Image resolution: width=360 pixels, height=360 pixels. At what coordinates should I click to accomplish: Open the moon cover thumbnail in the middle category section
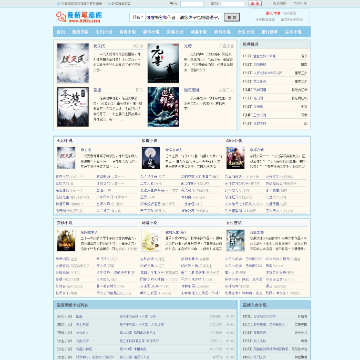151,158
